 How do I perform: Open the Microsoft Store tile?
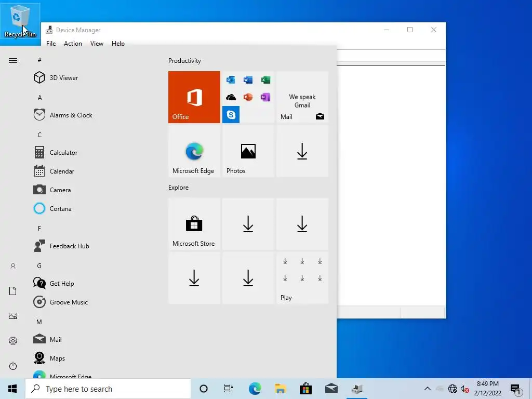[194, 224]
